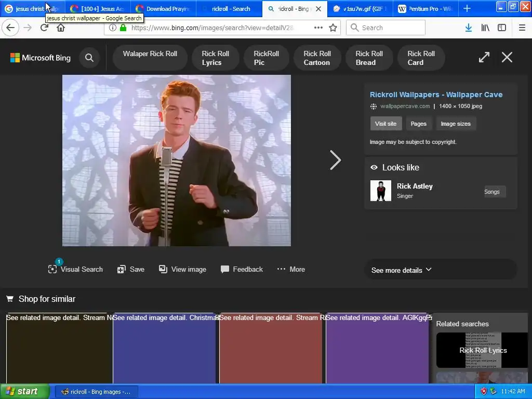Open Rick Astley Singer result
The width and height of the screenshot is (532, 399).
415,190
